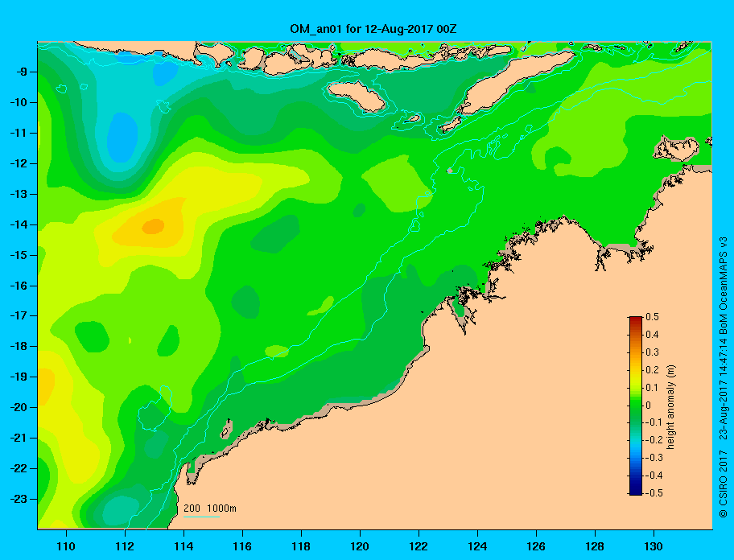Click latitude label "-11" on the vertical axis
The height and width of the screenshot is (560, 734).
click(19, 133)
